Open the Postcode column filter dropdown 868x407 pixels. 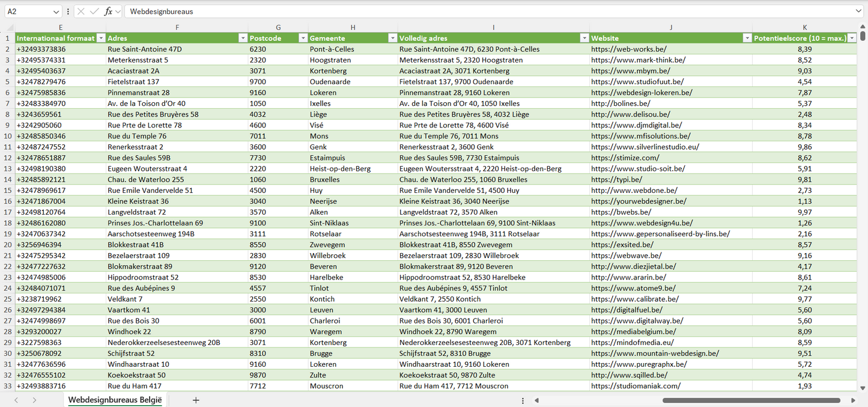[x=303, y=38]
